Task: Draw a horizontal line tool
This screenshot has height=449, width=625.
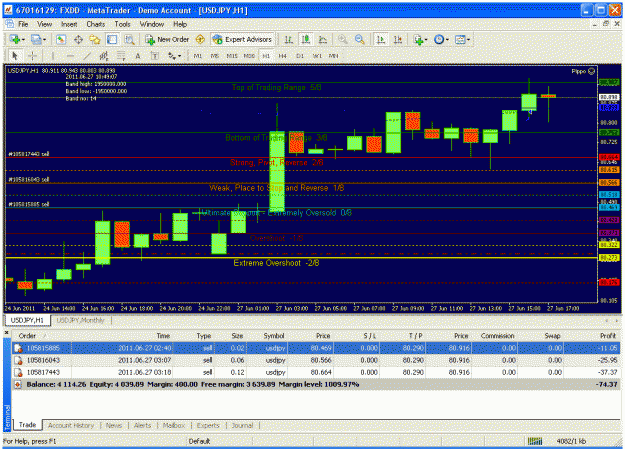Action: (x=70, y=56)
